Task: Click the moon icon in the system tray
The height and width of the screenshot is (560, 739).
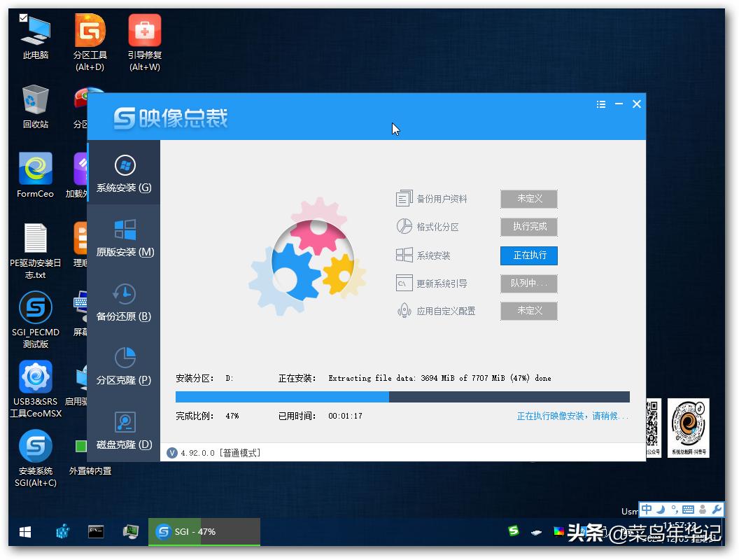Action: point(661,509)
